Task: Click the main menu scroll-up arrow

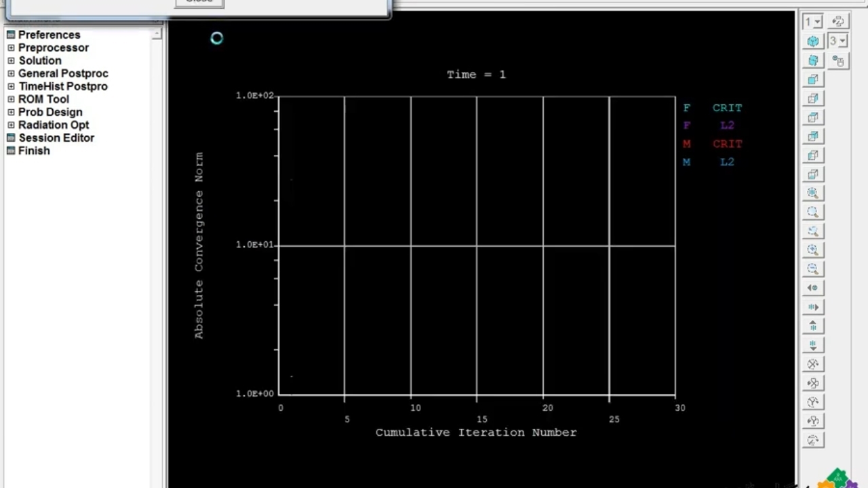Action: 157,33
